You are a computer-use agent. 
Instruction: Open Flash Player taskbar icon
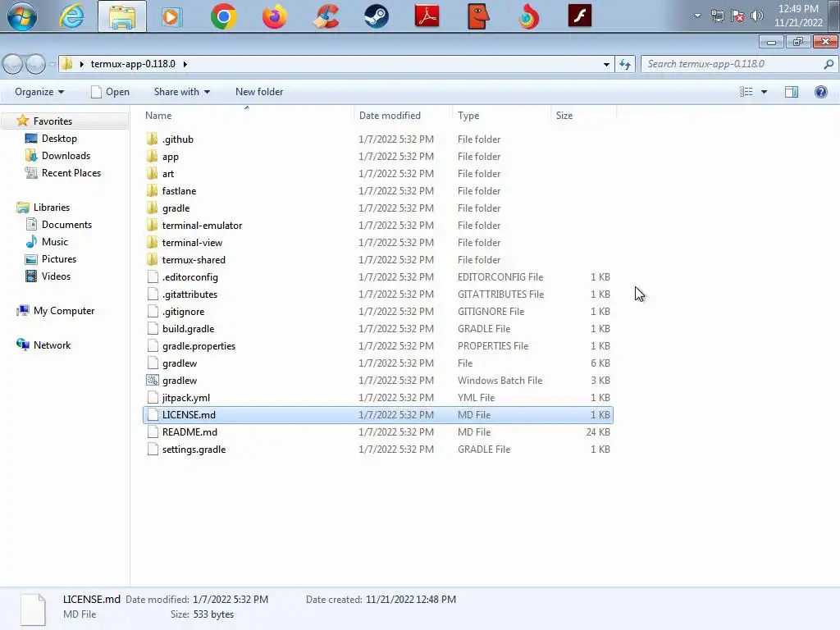580,16
